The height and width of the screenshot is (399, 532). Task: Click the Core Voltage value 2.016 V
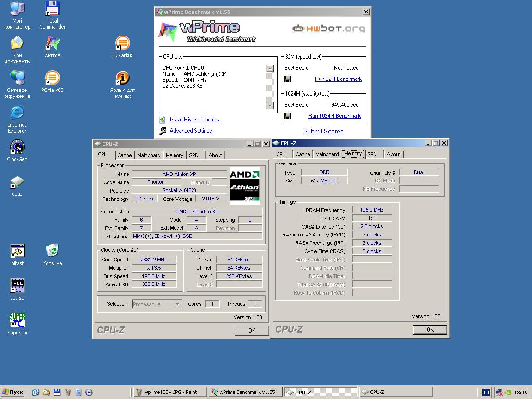pyautogui.click(x=211, y=199)
